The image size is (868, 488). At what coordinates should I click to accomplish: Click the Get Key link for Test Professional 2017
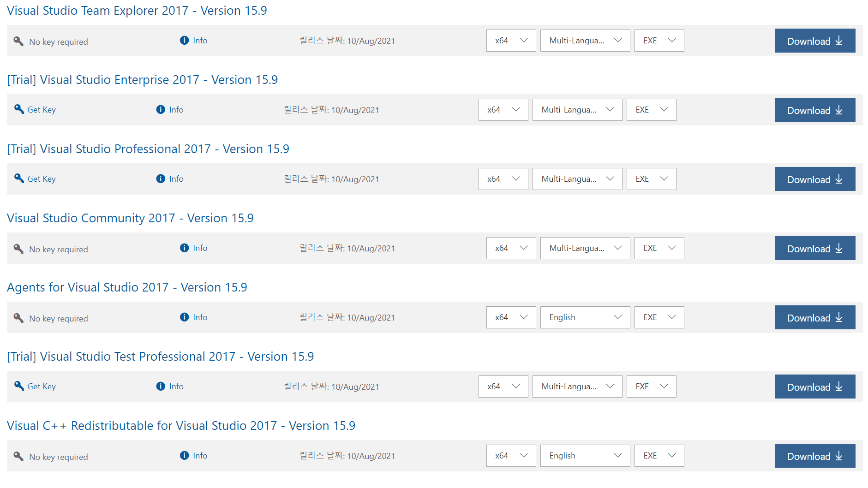[x=42, y=387]
